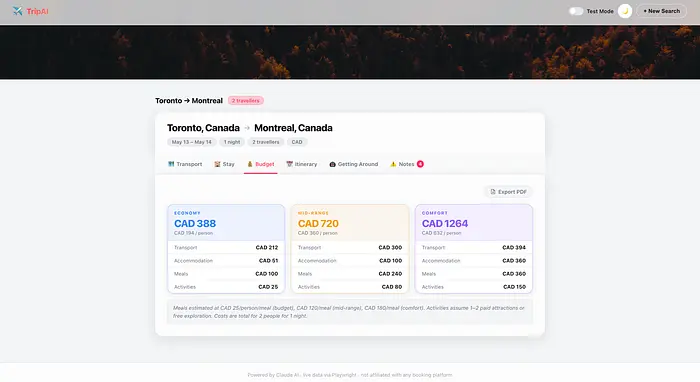
Task: Click Mid-Range Transport CAD 300 value
Action: tap(390, 247)
